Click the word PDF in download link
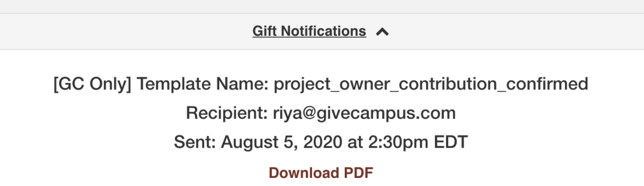The height and width of the screenshot is (186, 644). coord(358,173)
